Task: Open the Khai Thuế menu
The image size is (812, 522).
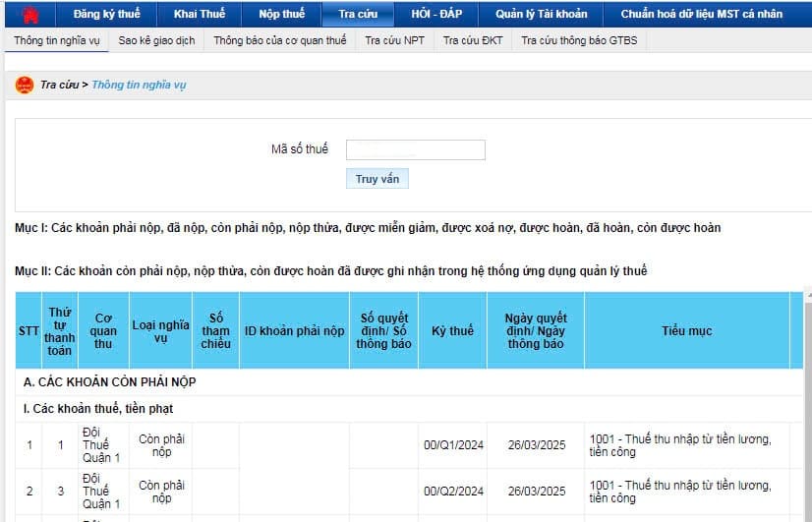Action: click(x=200, y=14)
